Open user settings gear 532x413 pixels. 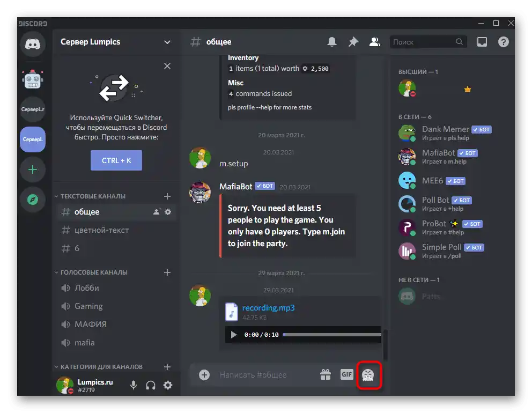168,385
